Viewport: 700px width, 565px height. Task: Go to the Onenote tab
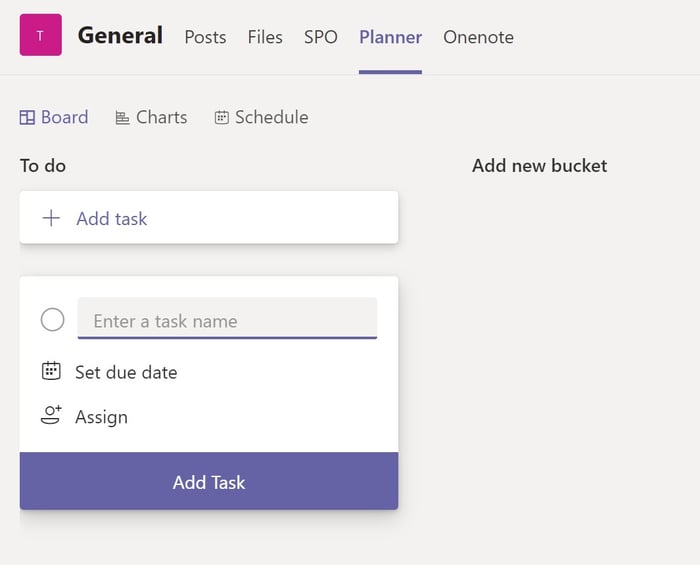tap(478, 37)
